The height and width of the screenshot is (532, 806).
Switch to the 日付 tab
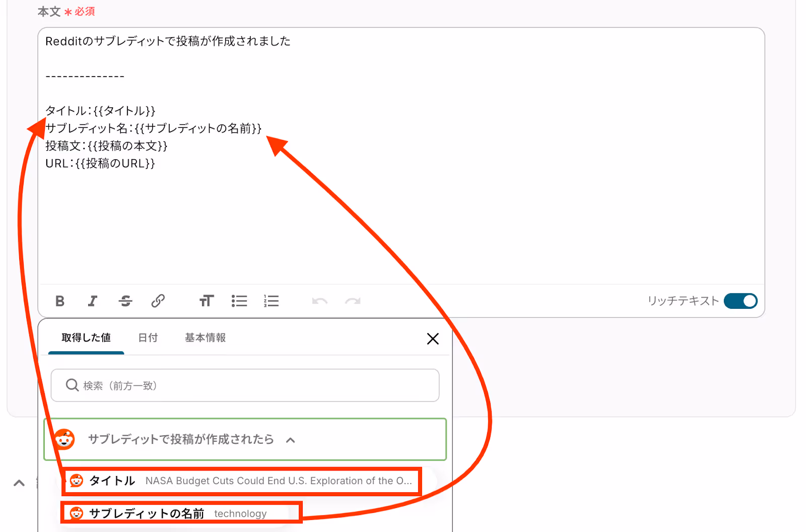pos(148,338)
